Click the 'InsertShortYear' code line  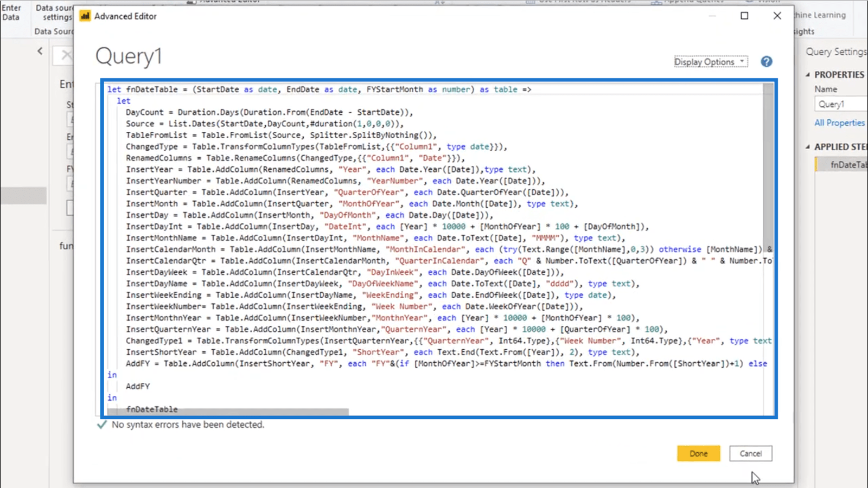(x=383, y=352)
